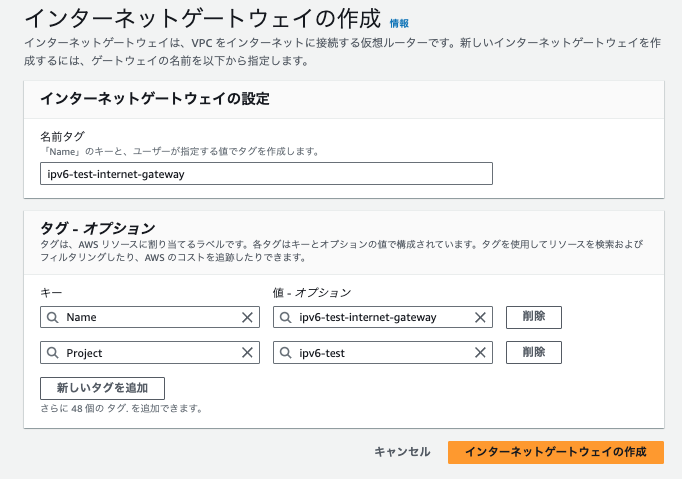The width and height of the screenshot is (682, 479).
Task: Click the タグ - オプション section heading
Action: tap(97, 228)
